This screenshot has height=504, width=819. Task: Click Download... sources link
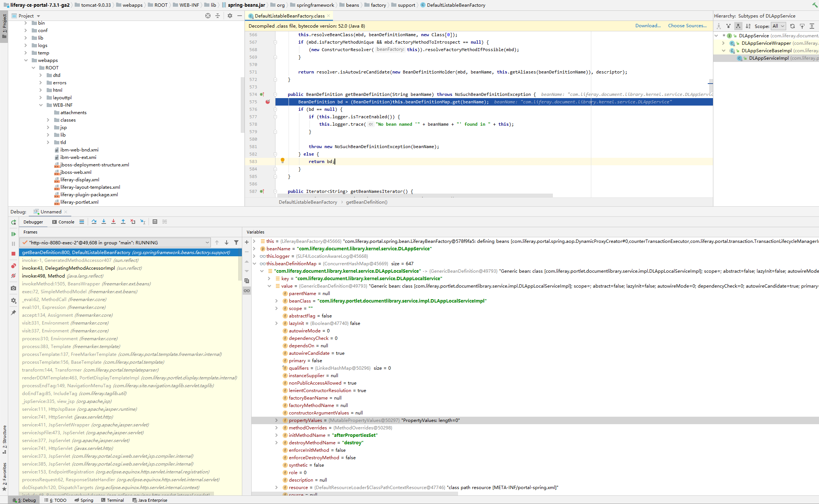648,26
